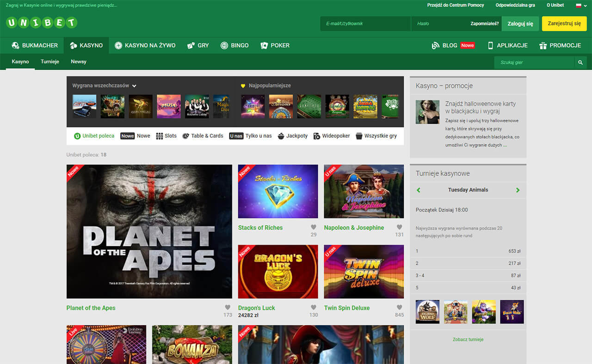Open Mega Moolah game icon
The image size is (592, 364).
[365, 106]
